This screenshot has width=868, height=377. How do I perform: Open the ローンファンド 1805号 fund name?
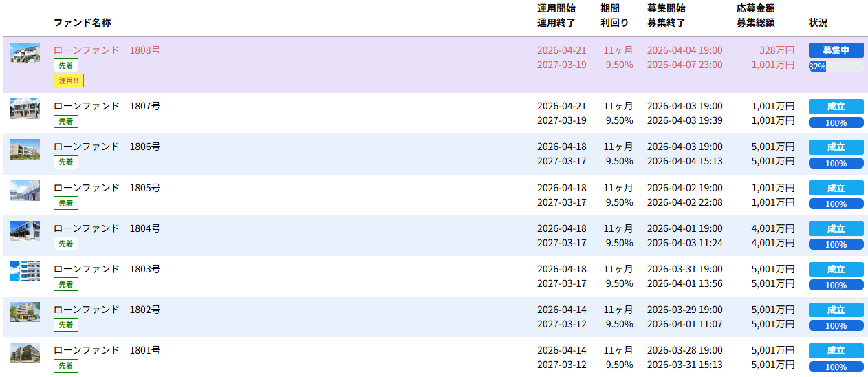pyautogui.click(x=107, y=188)
